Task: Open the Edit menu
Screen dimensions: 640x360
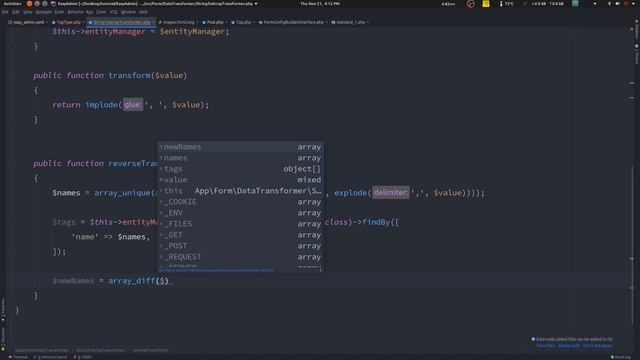Action: pyautogui.click(x=16, y=12)
